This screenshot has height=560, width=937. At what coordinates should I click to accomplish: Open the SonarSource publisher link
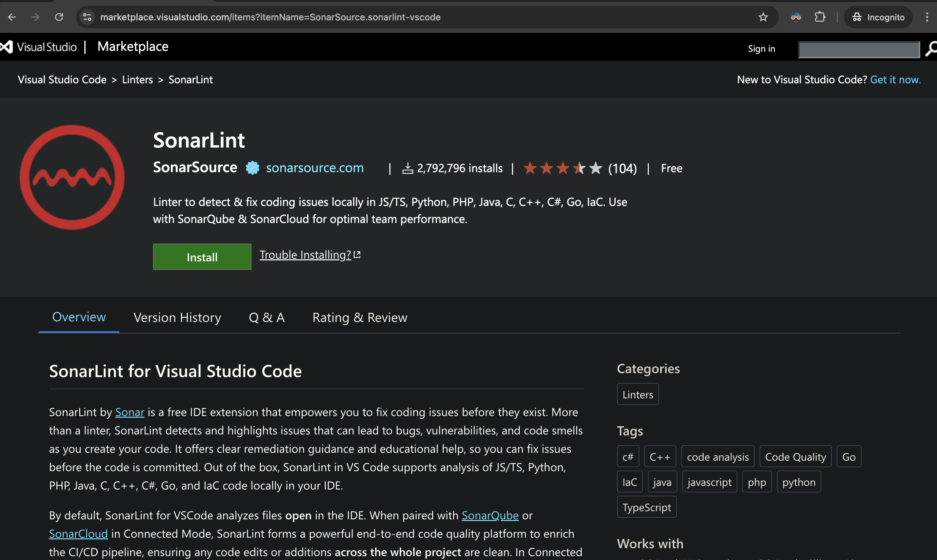pos(195,167)
